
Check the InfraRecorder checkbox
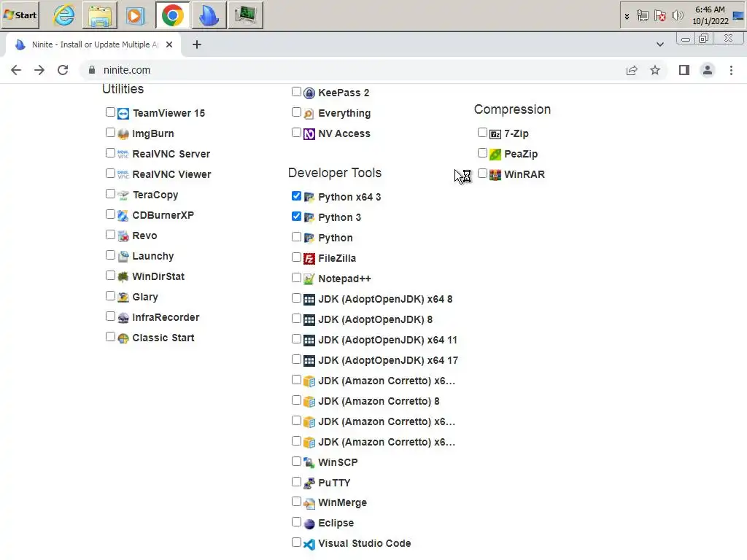pos(110,316)
